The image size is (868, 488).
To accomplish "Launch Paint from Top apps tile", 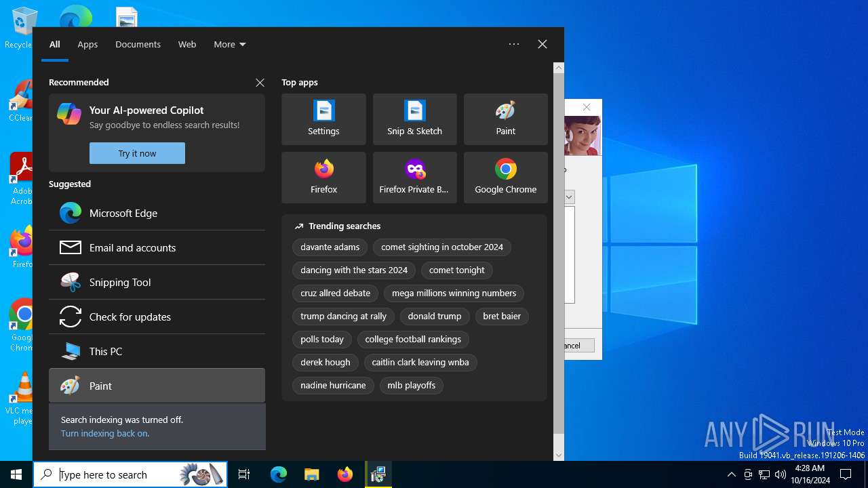I will point(505,119).
